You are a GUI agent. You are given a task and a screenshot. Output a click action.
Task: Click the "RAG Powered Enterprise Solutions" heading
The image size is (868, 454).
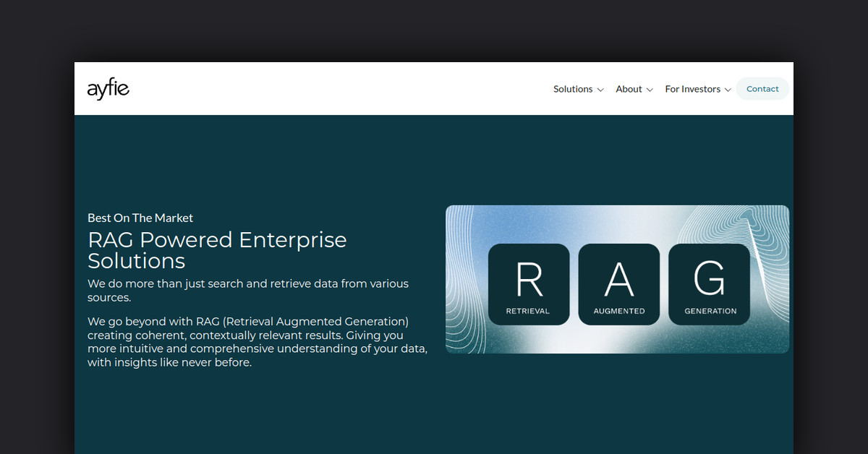point(217,249)
